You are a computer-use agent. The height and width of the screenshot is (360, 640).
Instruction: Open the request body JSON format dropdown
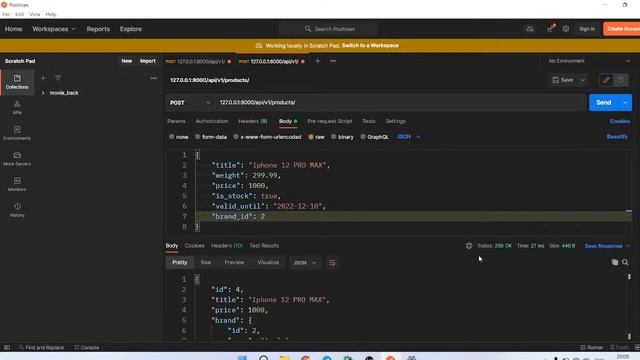408,137
